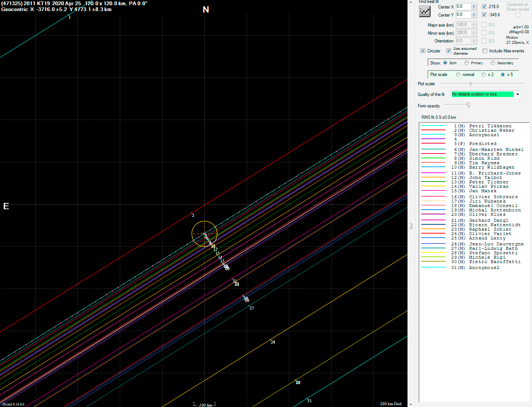Click chord label 28 on the plot
This screenshot has height=407, width=532.
[273, 342]
